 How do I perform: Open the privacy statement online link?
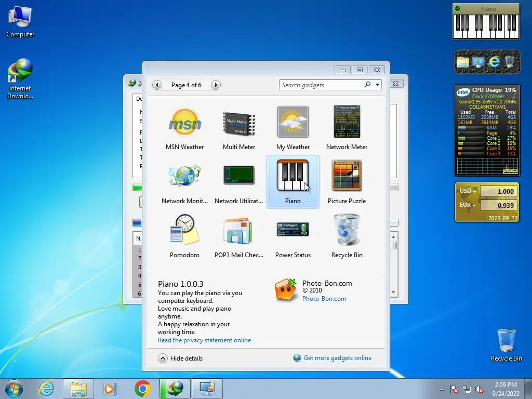click(x=204, y=340)
